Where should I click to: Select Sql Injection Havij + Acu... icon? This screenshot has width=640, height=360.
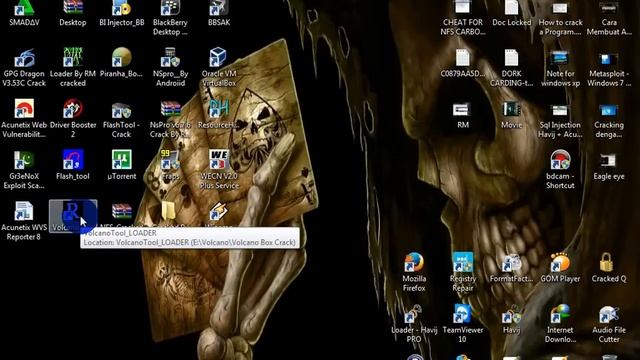click(560, 109)
